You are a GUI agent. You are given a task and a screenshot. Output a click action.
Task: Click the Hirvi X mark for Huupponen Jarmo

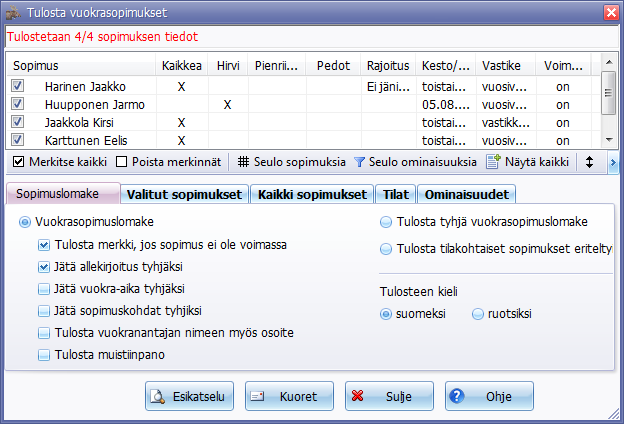coord(227,105)
